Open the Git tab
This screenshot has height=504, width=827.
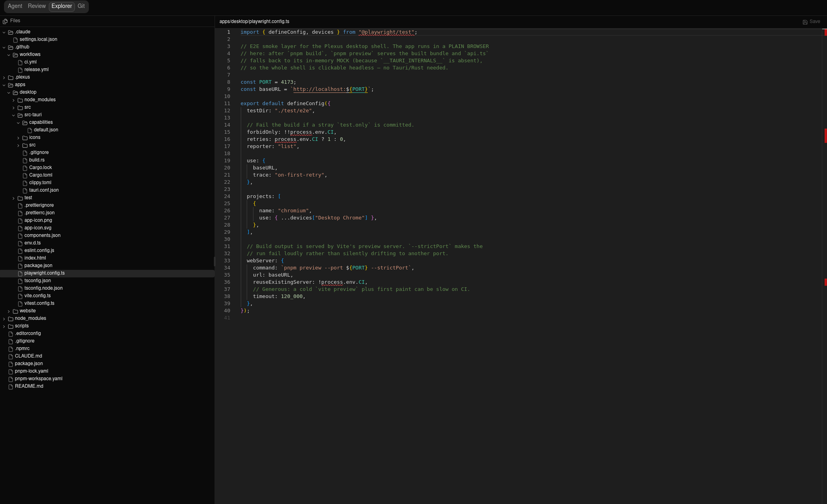[x=81, y=6]
